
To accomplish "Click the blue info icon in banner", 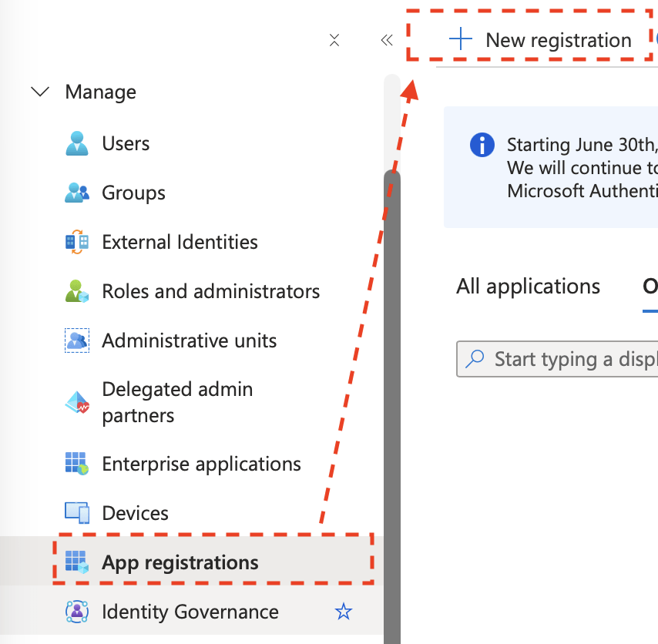I will pos(482,145).
